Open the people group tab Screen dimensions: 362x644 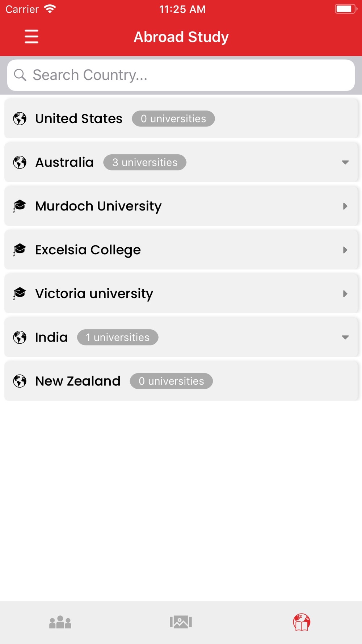60,622
